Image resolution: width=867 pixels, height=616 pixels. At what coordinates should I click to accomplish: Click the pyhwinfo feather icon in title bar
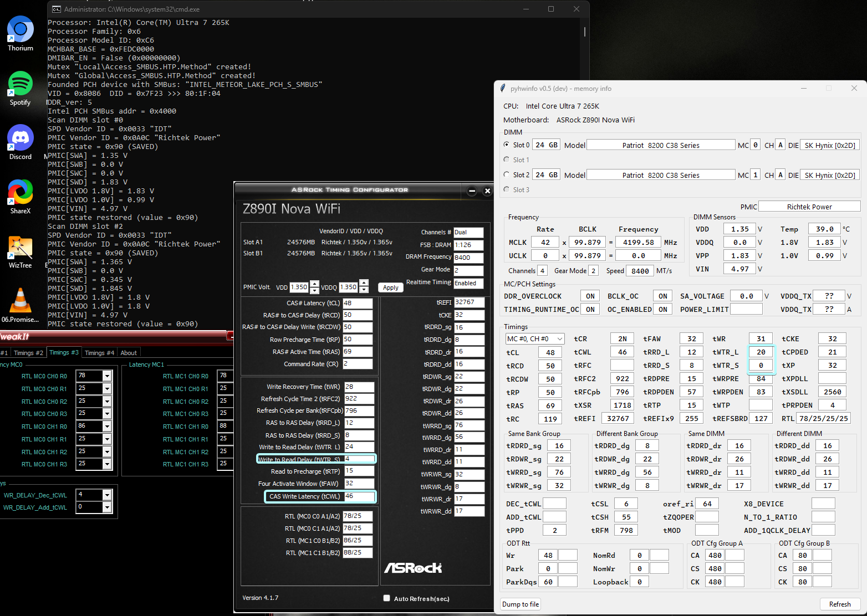point(503,88)
